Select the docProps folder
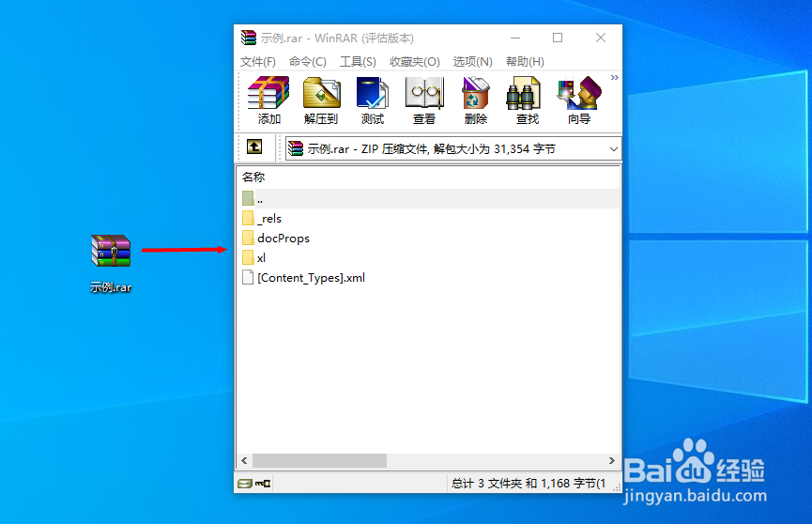Image resolution: width=812 pixels, height=524 pixels. coord(276,239)
